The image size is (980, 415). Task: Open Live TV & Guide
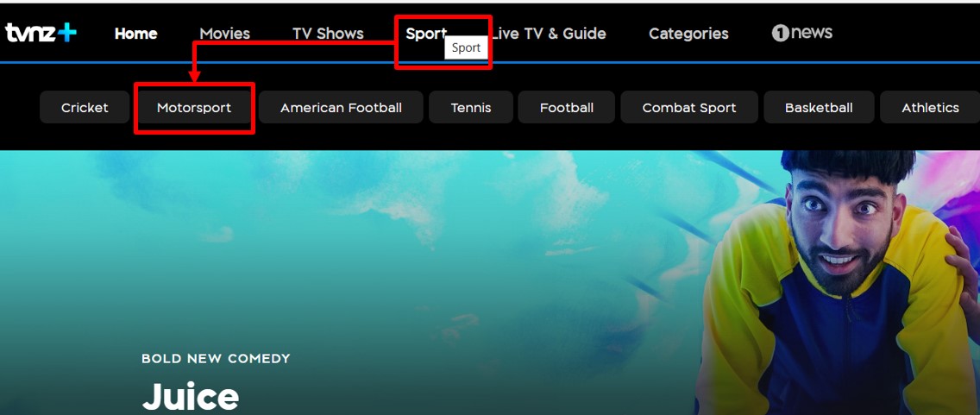548,34
